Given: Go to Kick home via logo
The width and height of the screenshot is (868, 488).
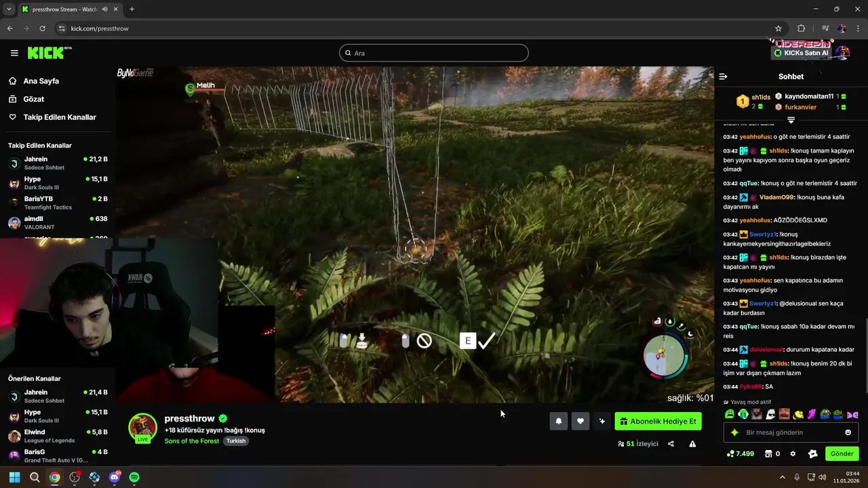Looking at the screenshot, I should click(49, 53).
